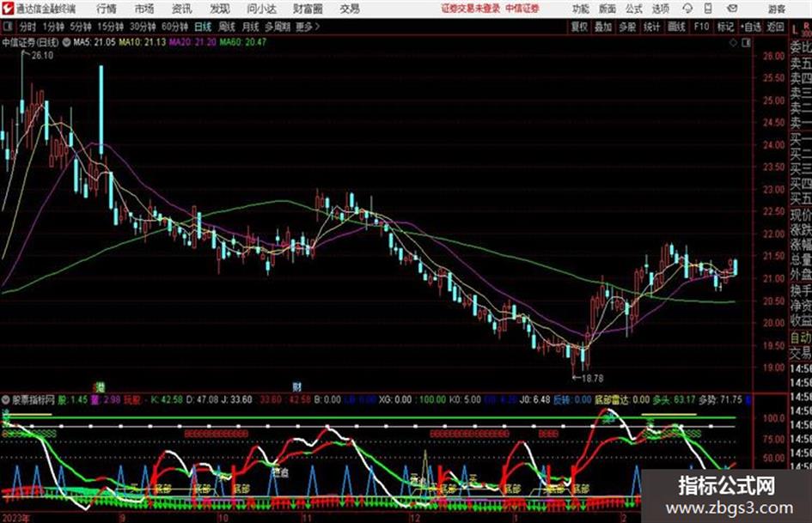Click the 游客 guest account label
Screen dimensions: 812x523
click(x=777, y=9)
